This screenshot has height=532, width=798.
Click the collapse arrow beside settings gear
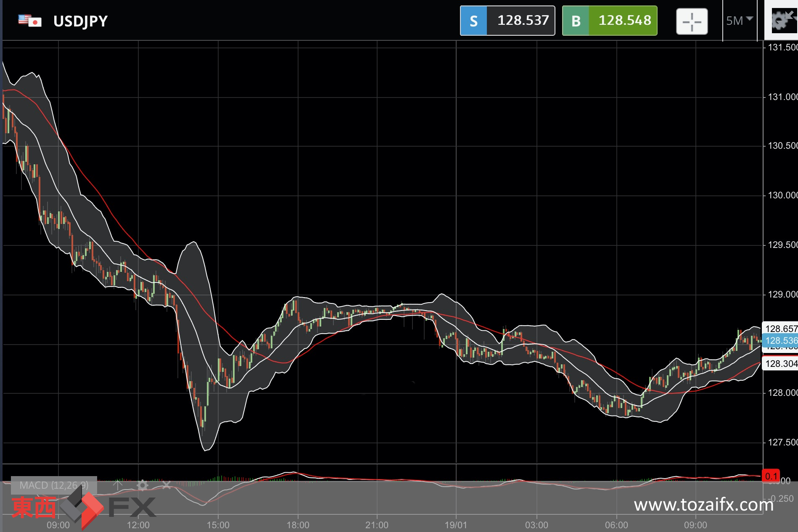pyautogui.click(x=790, y=15)
